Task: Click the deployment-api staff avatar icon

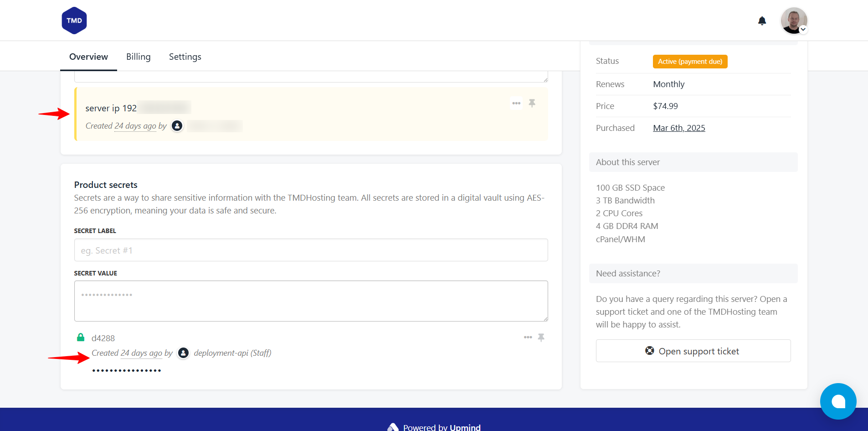Action: click(x=183, y=353)
